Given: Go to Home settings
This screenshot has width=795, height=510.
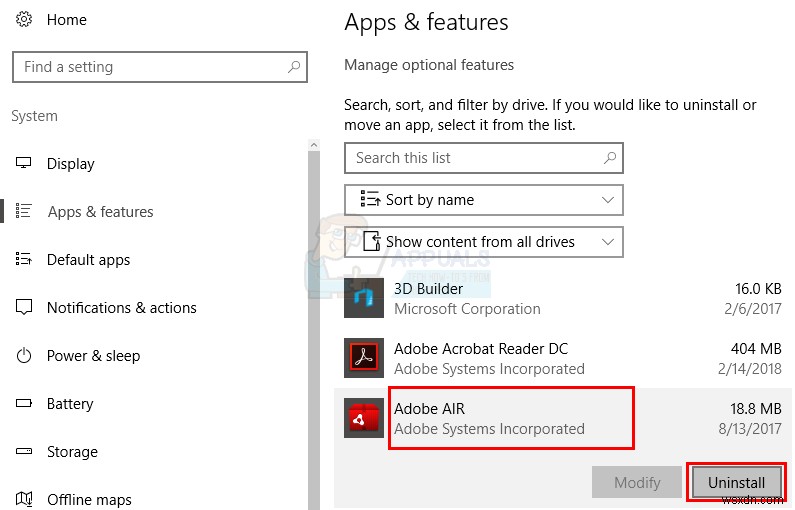Looking at the screenshot, I should (66, 20).
